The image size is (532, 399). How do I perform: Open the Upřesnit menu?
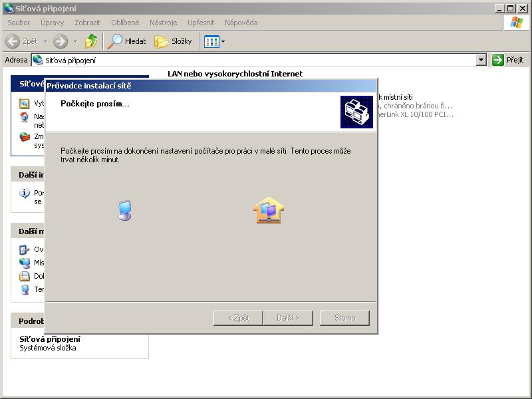click(x=201, y=23)
